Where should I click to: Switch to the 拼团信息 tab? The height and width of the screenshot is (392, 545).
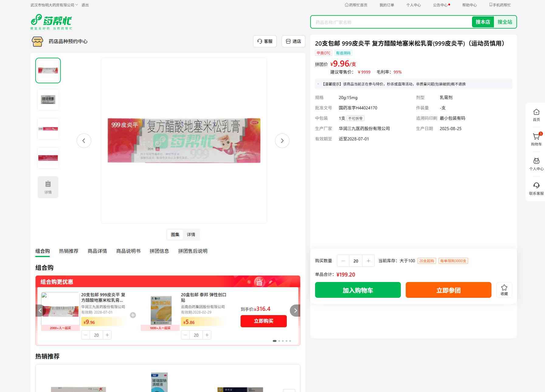tap(159, 251)
